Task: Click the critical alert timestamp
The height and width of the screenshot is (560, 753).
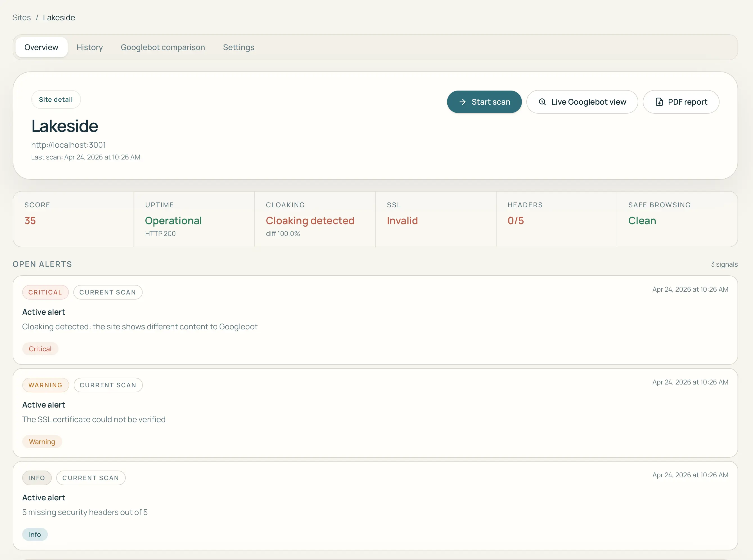Action: pos(690,289)
